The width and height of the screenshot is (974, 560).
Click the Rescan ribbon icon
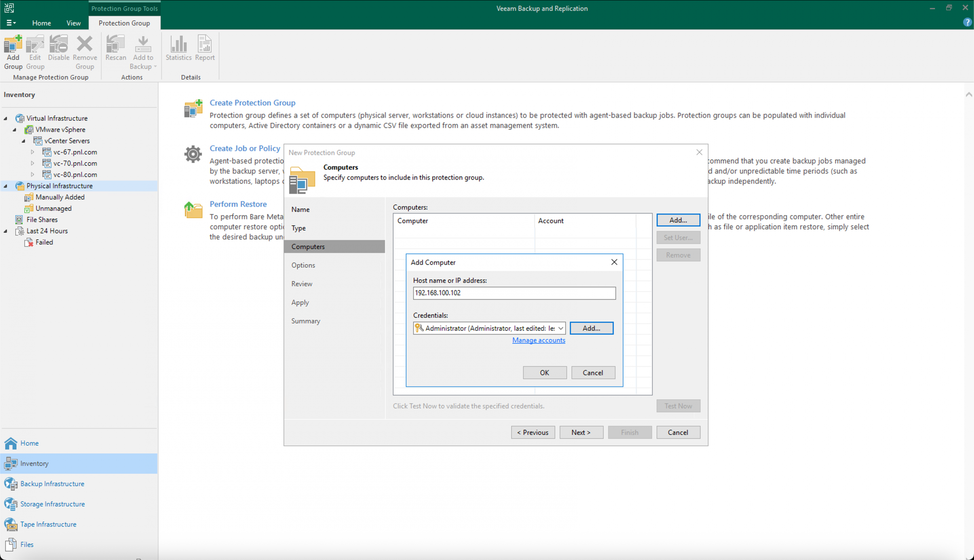point(115,48)
